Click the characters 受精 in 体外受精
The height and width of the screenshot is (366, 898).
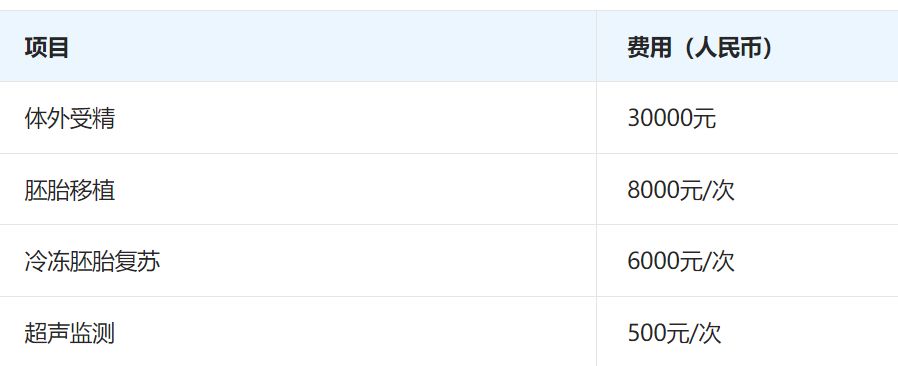coord(92,118)
